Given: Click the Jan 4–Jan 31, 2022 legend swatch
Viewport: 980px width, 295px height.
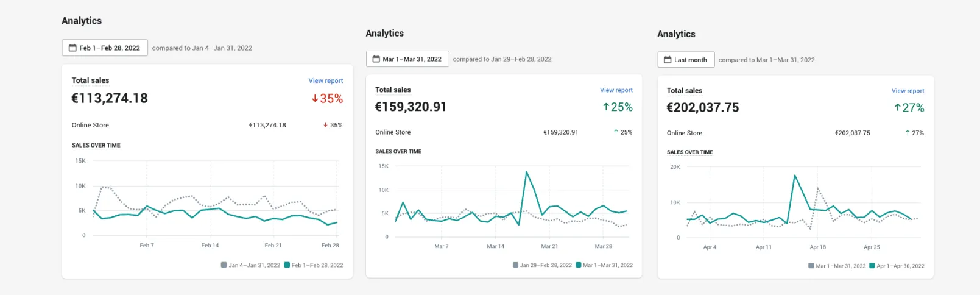Looking at the screenshot, I should (x=224, y=265).
